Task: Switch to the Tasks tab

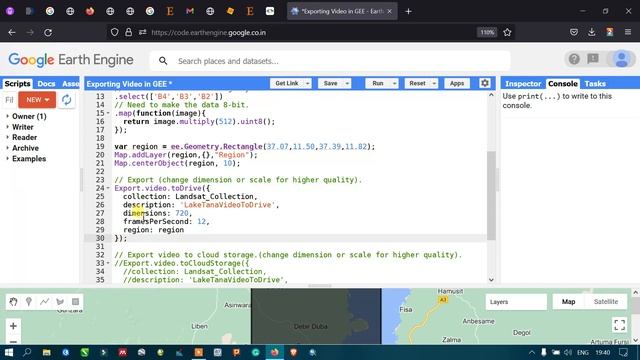Action: [x=595, y=84]
